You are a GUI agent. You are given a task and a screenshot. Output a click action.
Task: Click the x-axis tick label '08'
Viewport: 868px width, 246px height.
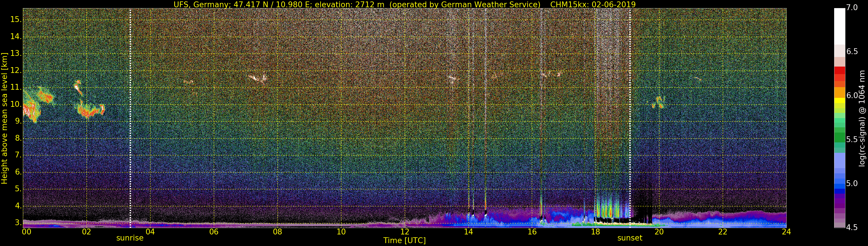click(277, 232)
